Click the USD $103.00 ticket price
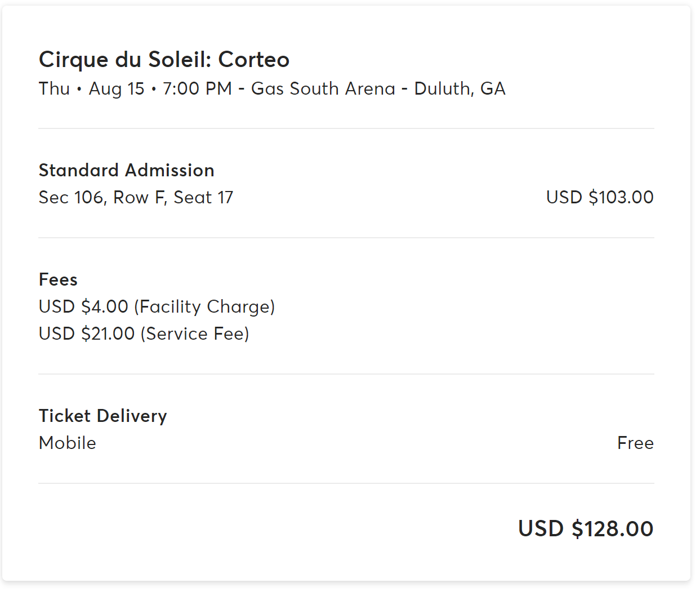 tap(600, 197)
